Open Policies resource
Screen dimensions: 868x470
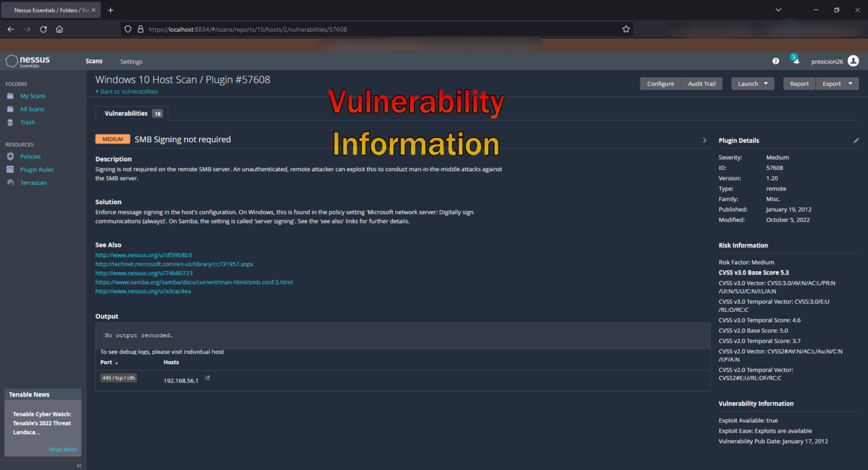point(31,156)
